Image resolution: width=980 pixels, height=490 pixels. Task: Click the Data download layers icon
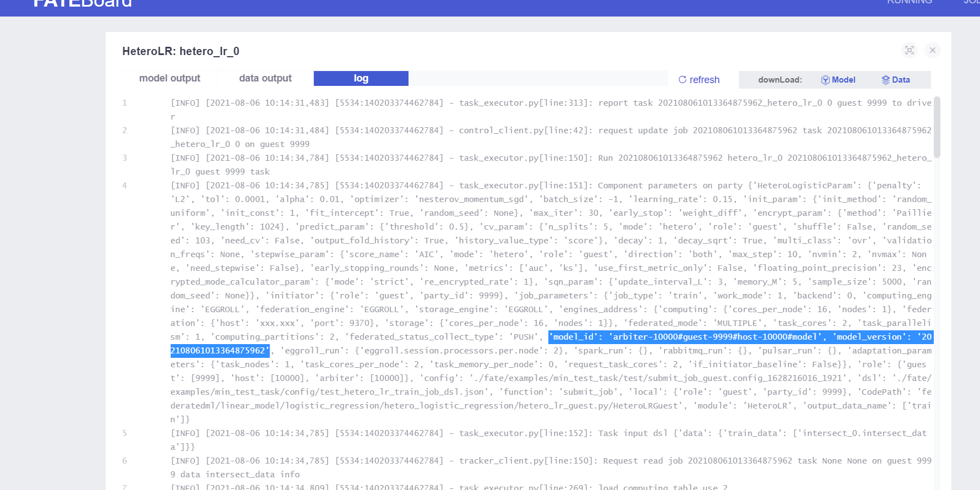[x=886, y=80]
